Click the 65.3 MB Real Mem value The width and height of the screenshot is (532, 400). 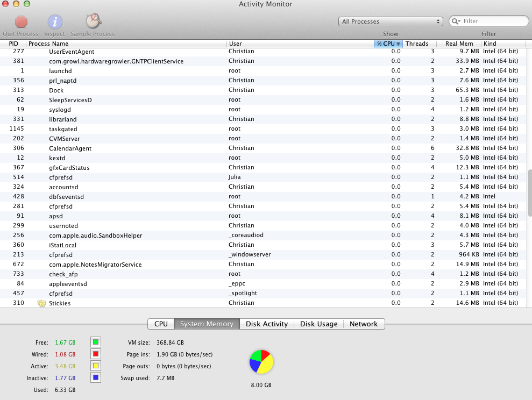pos(467,90)
